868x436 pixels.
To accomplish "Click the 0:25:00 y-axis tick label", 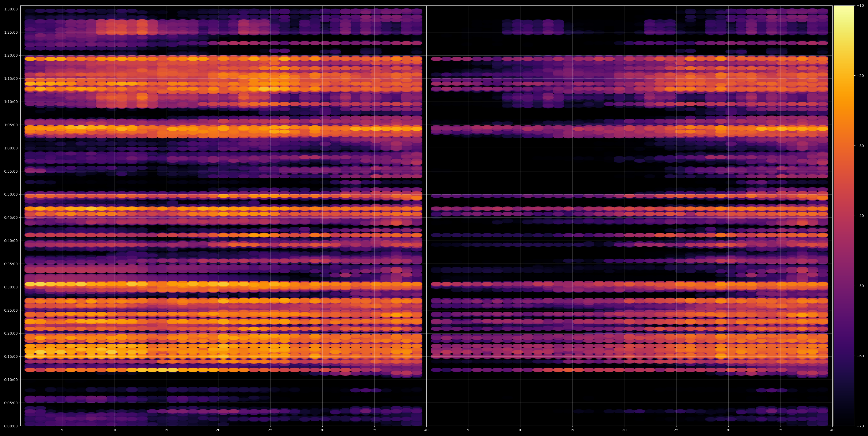I will 11,310.
